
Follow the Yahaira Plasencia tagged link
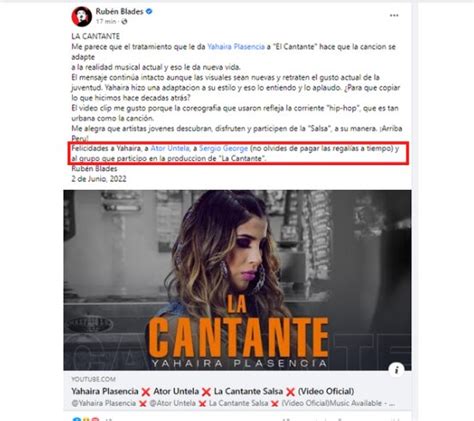[236, 47]
